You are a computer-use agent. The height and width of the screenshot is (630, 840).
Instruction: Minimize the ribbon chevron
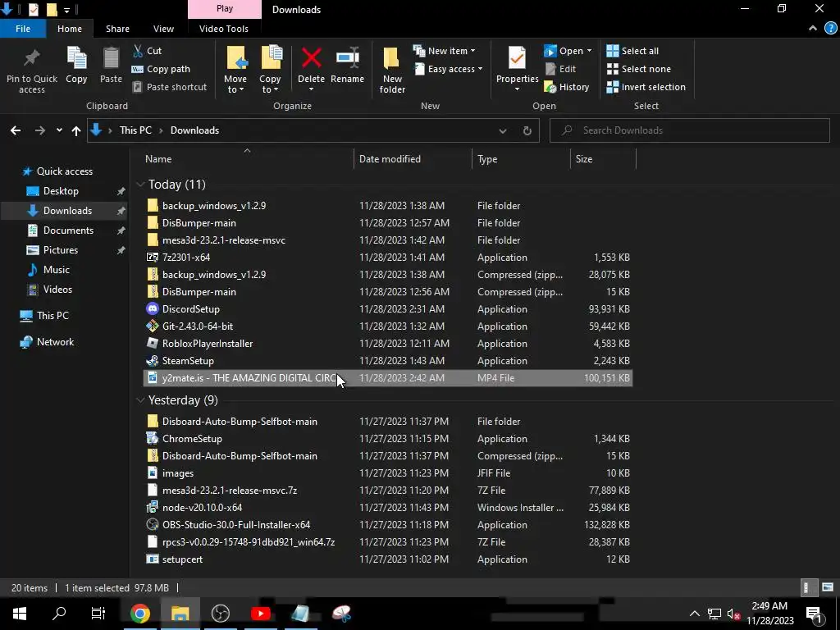tap(813, 29)
